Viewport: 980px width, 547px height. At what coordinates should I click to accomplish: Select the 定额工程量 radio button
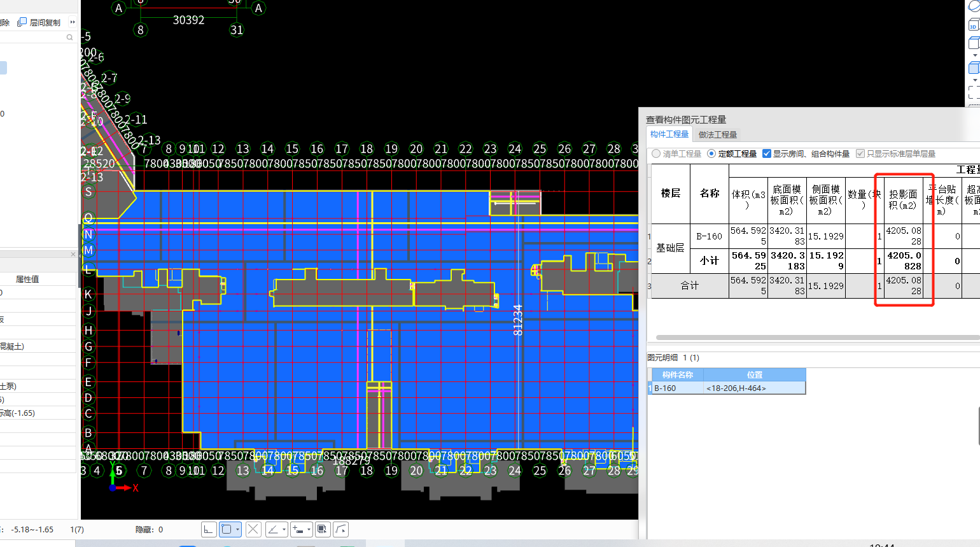(x=711, y=153)
